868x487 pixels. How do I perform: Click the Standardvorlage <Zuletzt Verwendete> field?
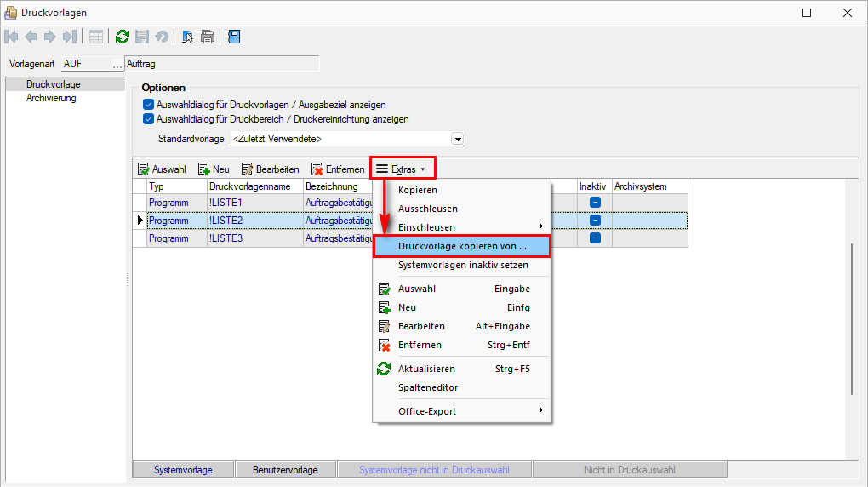[341, 139]
